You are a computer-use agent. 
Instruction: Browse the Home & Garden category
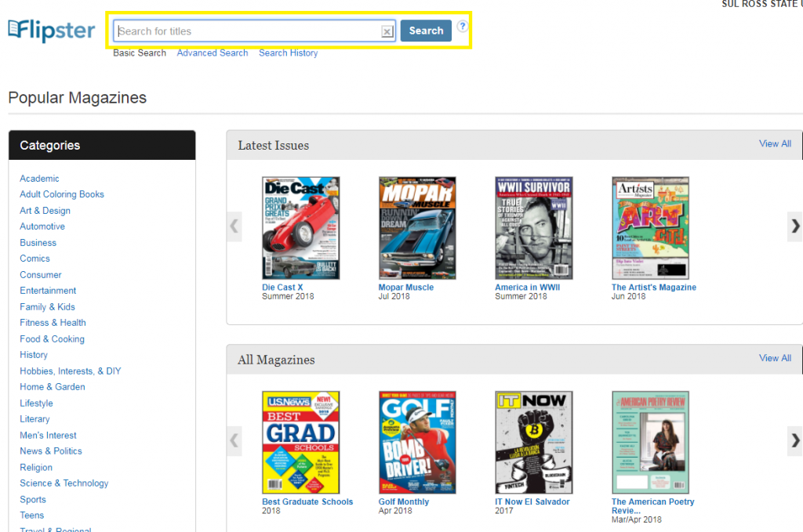(x=53, y=387)
